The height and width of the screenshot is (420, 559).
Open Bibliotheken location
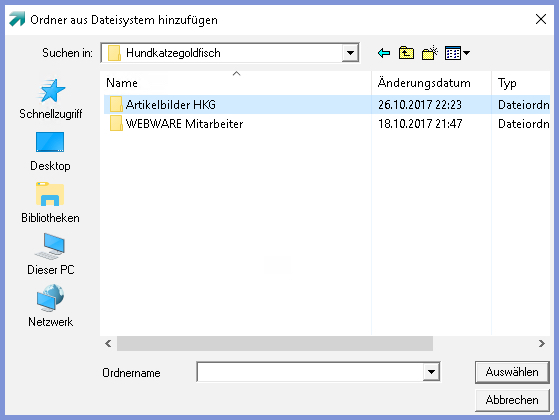coord(50,203)
